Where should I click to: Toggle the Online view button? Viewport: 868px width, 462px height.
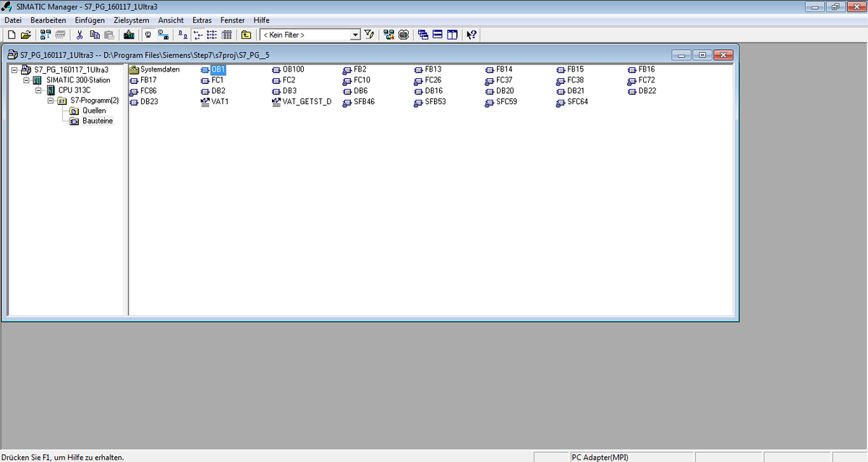[x=163, y=35]
